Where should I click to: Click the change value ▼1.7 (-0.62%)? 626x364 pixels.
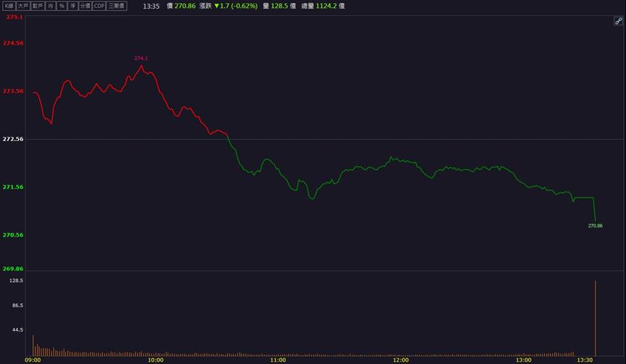236,6
